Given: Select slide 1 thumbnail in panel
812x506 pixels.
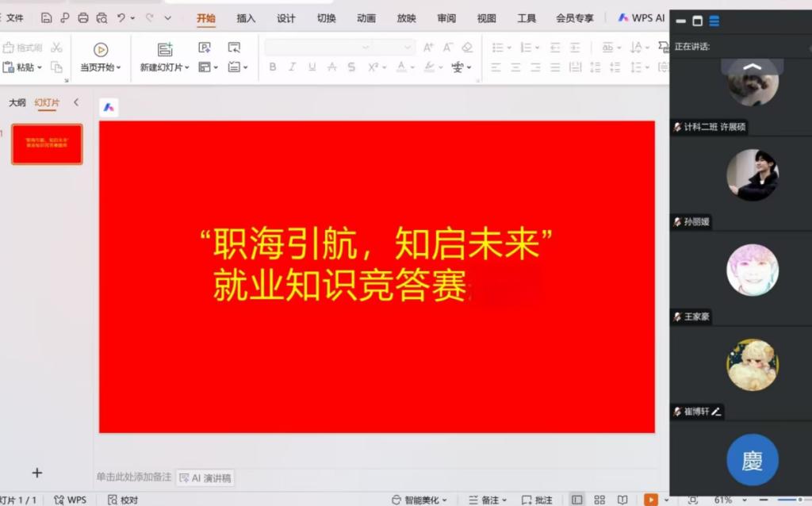Looking at the screenshot, I should (47, 144).
